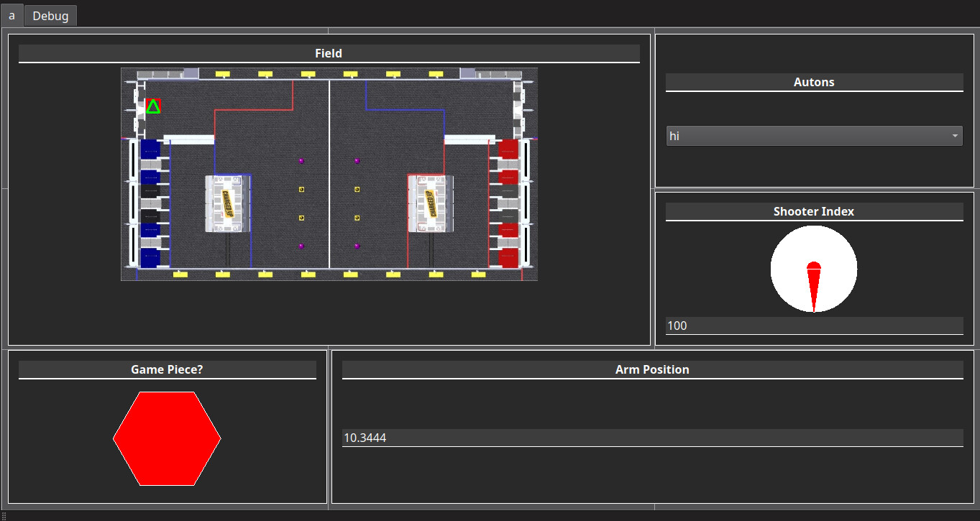Click the white gauge dial circle
Screen dimensions: 980x521
point(791,248)
